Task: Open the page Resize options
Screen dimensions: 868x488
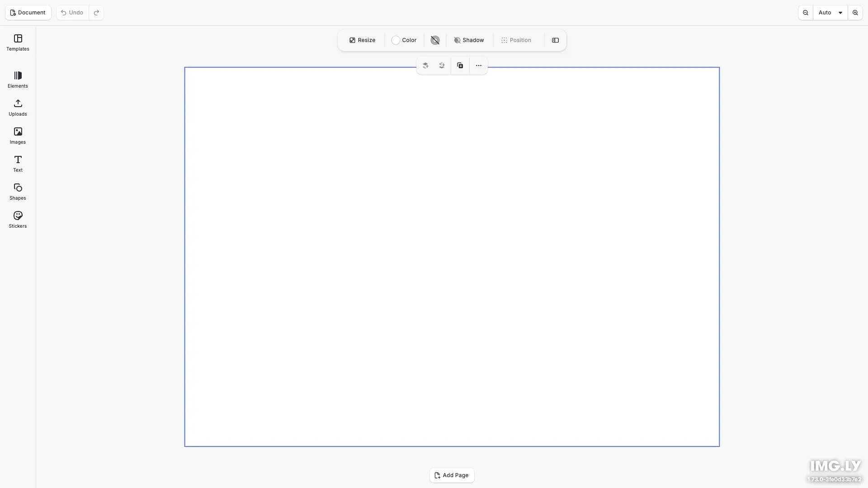Action: pyautogui.click(x=362, y=40)
